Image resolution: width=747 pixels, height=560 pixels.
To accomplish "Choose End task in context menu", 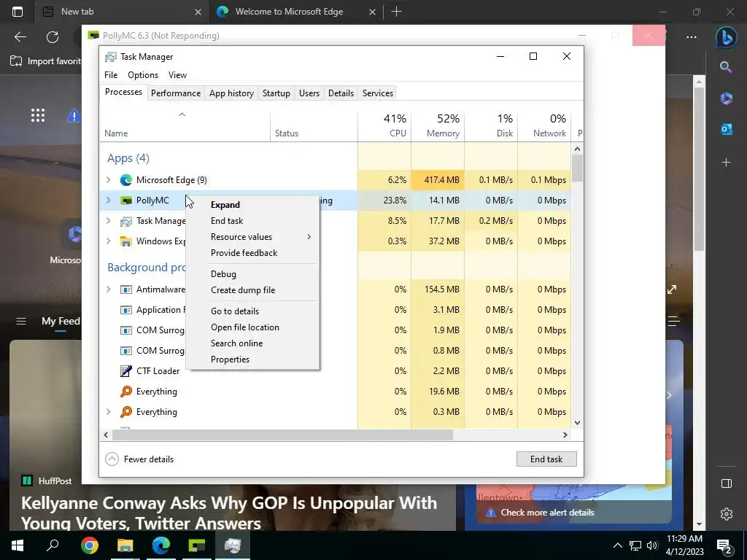I will [252, 221].
